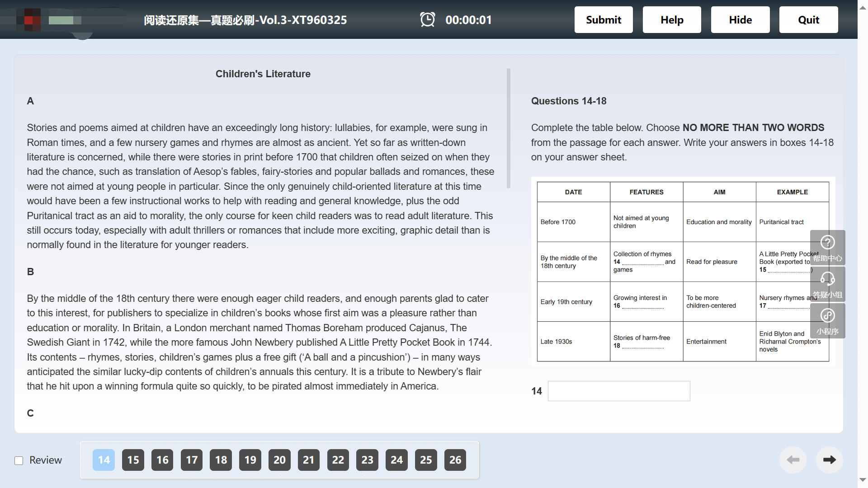This screenshot has height=488, width=868.
Task: Click the Questions 14-18 heading
Action: coord(569,101)
